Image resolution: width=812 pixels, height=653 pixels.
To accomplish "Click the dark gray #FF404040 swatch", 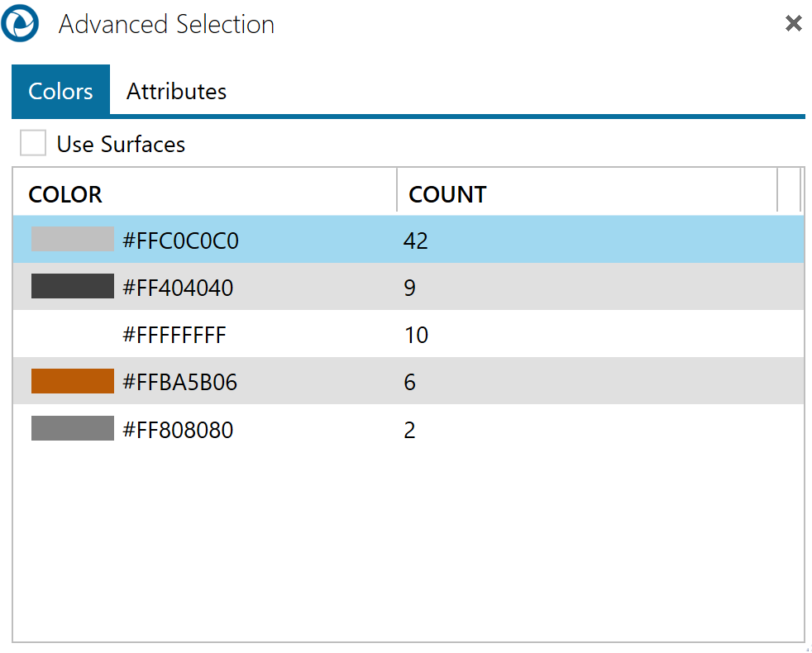I will (72, 286).
